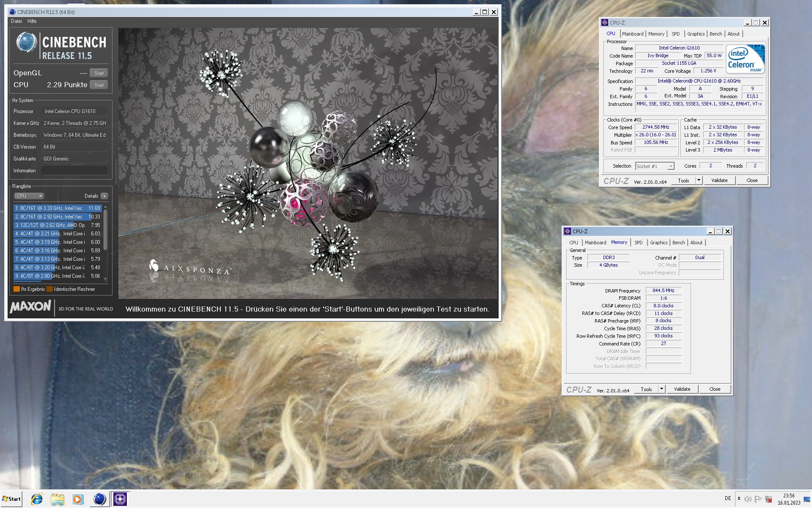The image size is (812, 508).
Task: Open About tab in lower CPU-Z window
Action: pyautogui.click(x=697, y=243)
